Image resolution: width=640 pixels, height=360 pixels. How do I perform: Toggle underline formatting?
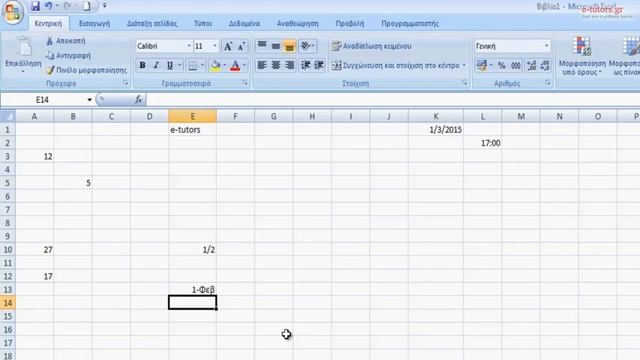tap(170, 65)
